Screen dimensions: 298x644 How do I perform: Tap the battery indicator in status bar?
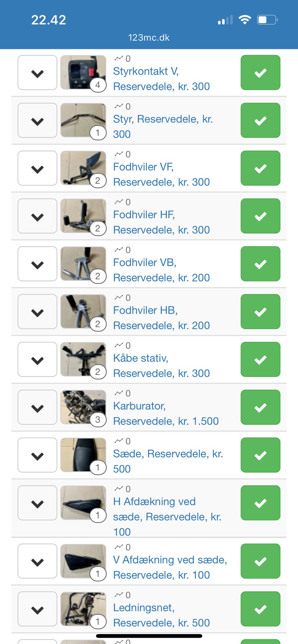coord(267,20)
